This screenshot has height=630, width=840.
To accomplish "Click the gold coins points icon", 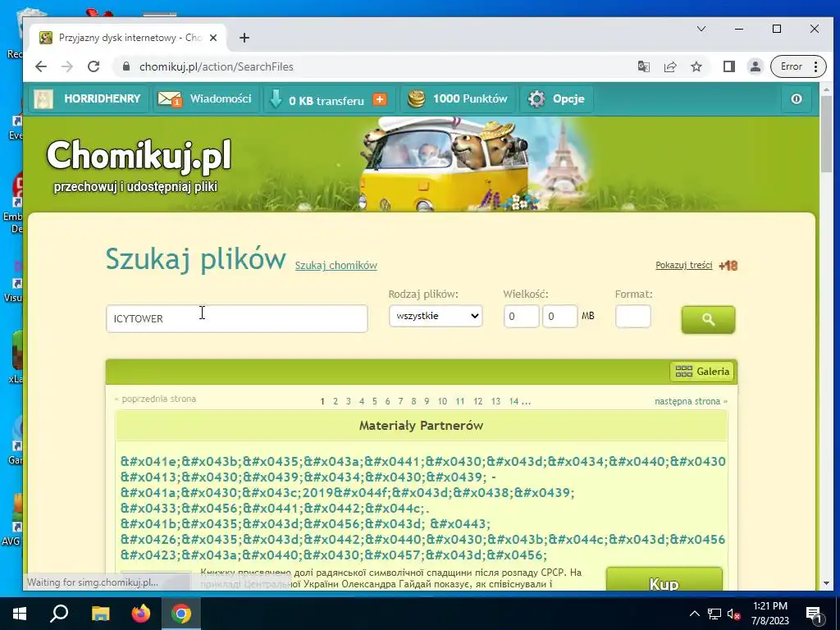I will pos(416,98).
